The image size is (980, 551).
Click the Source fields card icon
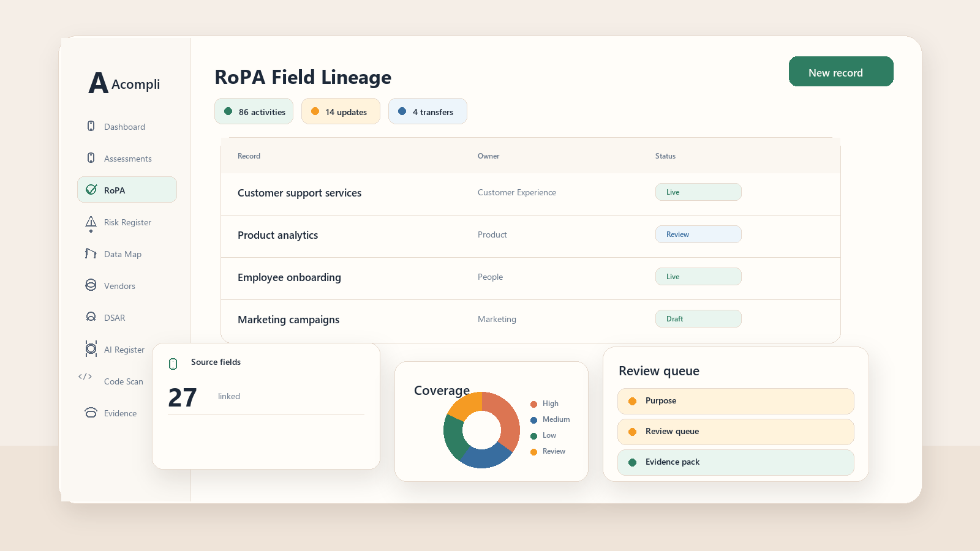tap(173, 364)
